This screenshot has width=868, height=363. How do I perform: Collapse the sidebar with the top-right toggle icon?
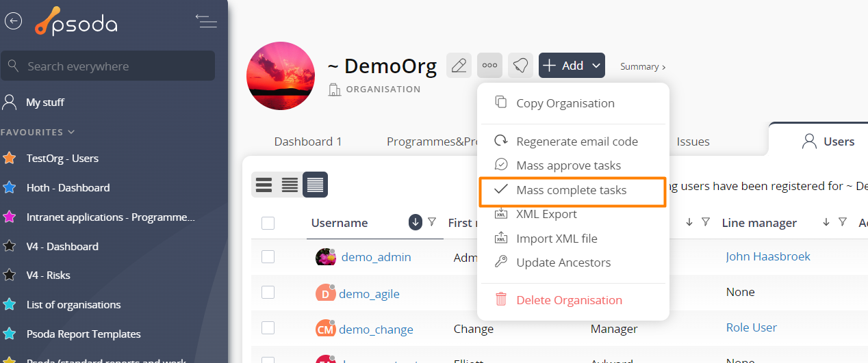[206, 21]
